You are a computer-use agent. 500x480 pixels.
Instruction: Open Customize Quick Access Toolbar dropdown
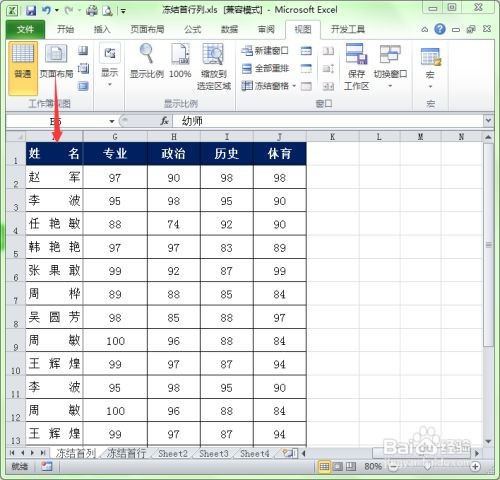[123, 11]
